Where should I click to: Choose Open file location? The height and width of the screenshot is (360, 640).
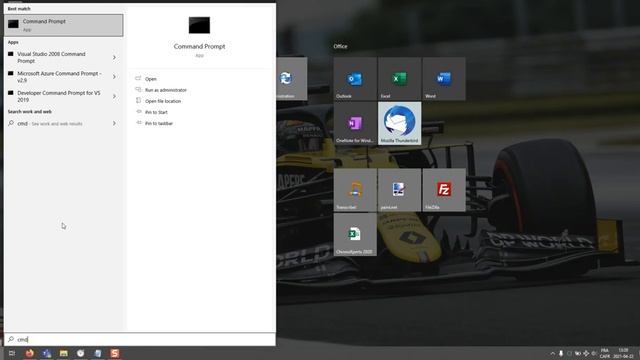pyautogui.click(x=163, y=101)
